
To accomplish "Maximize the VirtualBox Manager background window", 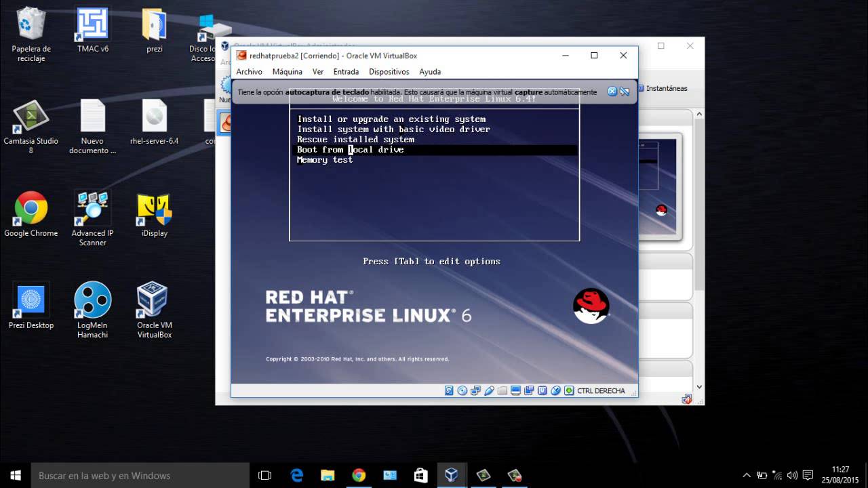I will coord(660,46).
